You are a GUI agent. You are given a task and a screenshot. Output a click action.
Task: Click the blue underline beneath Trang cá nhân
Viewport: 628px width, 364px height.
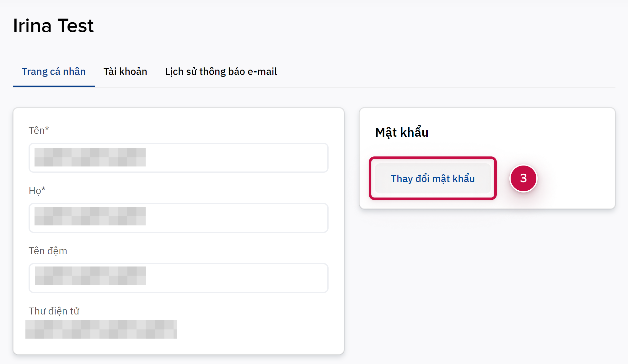coord(54,86)
